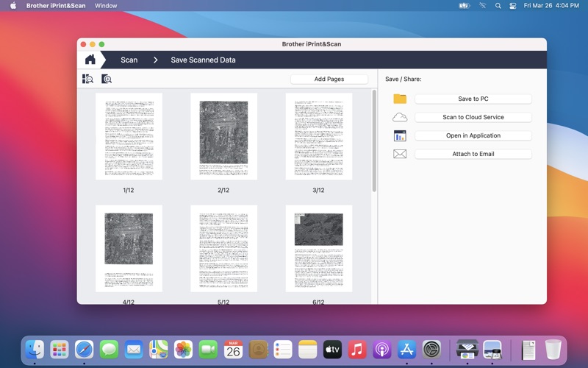Go back to Scan breadcrumb
This screenshot has width=588, height=368.
(129, 60)
